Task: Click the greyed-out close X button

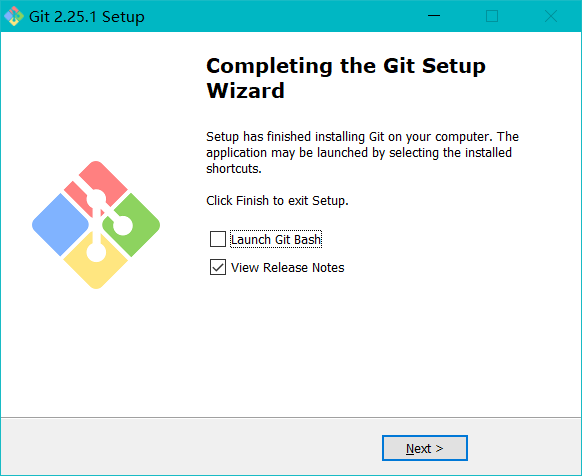Action: (x=551, y=16)
